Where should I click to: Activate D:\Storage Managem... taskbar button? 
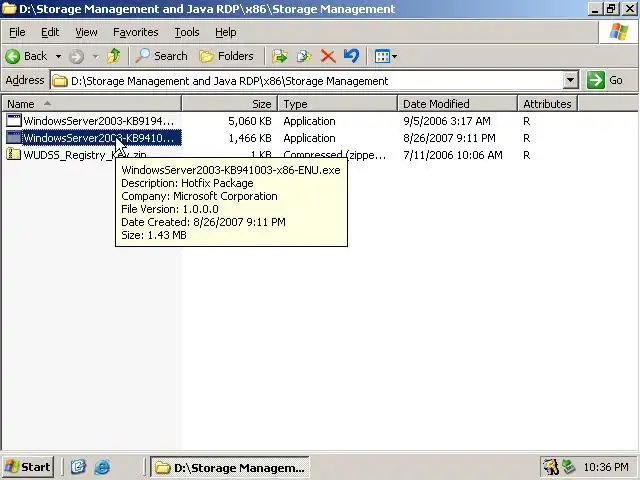[230, 467]
